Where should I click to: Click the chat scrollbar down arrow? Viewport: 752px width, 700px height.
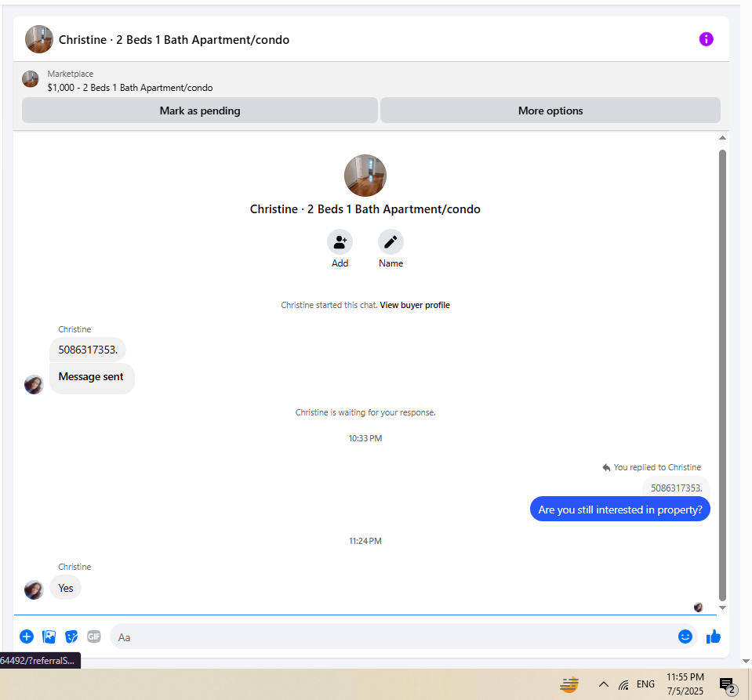click(723, 608)
